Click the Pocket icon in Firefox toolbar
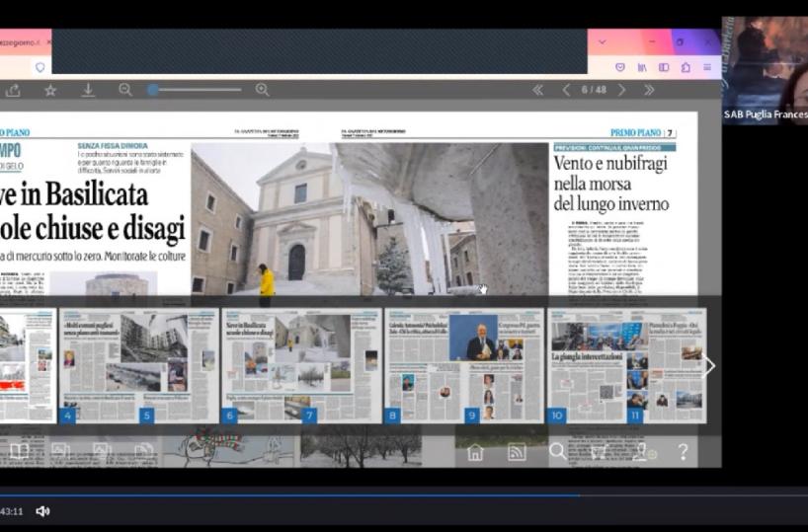Image resolution: width=808 pixels, height=532 pixels. click(x=620, y=67)
